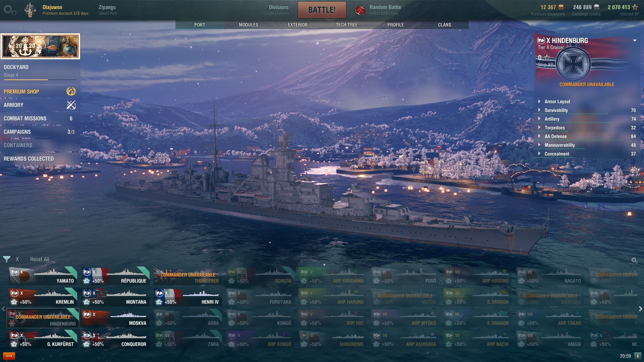Open the settings gear menu
Viewport: 644px width, 362px height.
pos(9,10)
